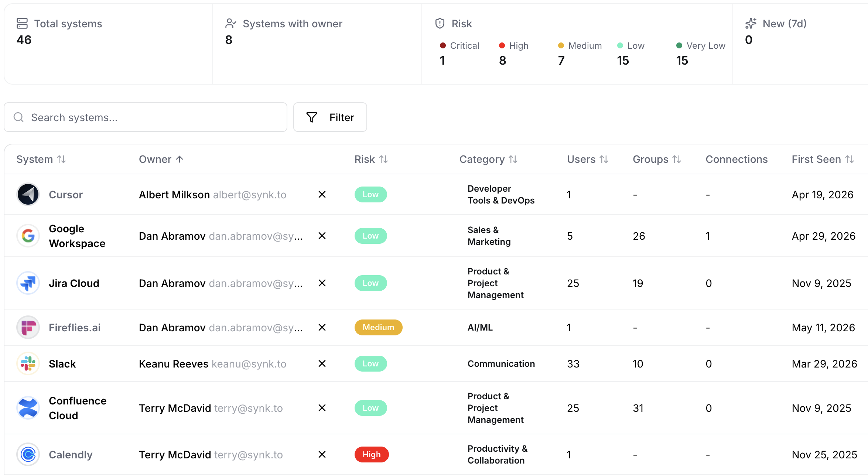This screenshot has height=475, width=868.
Task: Remove Keanu Reeves owner from Slack
Action: coord(322,363)
